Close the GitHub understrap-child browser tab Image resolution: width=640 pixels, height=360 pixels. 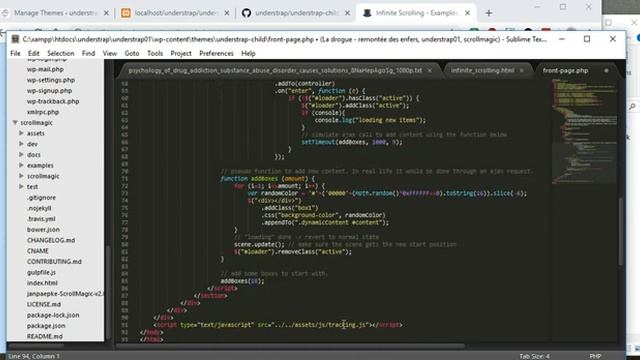pyautogui.click(x=347, y=13)
